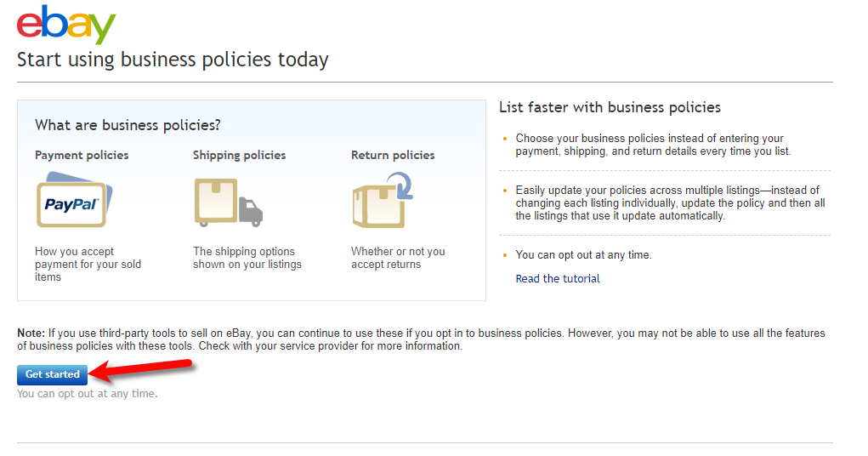Click the return package arrow icon

383,200
